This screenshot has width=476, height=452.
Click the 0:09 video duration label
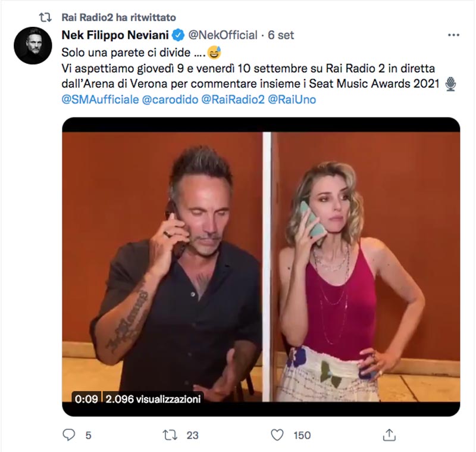click(x=86, y=399)
